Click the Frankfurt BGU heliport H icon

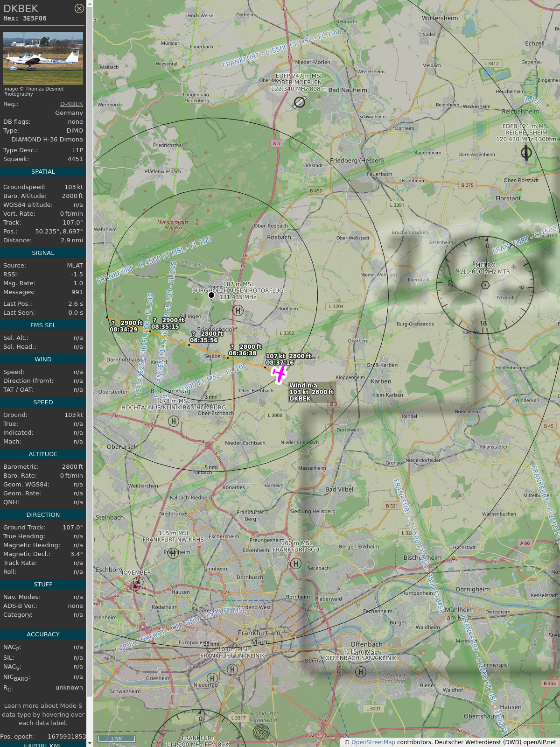tap(296, 564)
